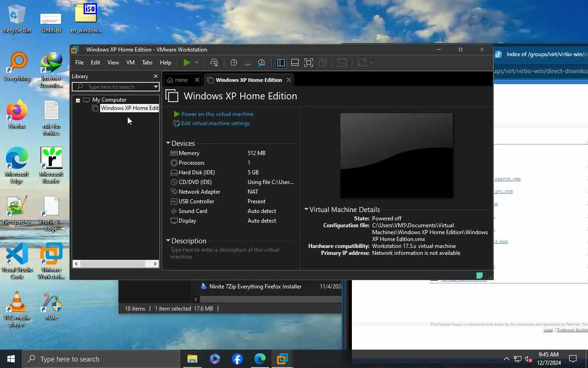Select Windows XP Home Edition in library tree
This screenshot has height=368, width=588.
point(130,108)
